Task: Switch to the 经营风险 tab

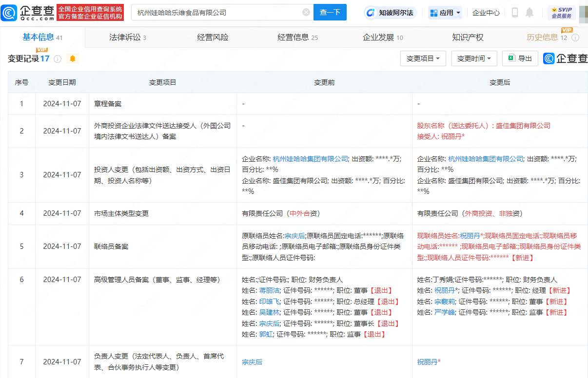Action: 213,38
